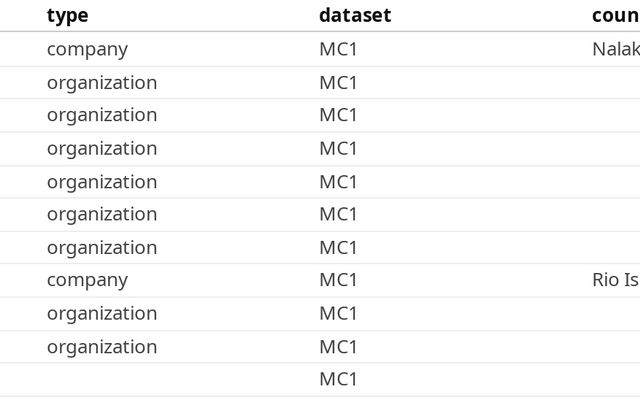Screen dimensions: 640x400
Task: Select the last "organization" cell in the table
Action: tap(102, 346)
